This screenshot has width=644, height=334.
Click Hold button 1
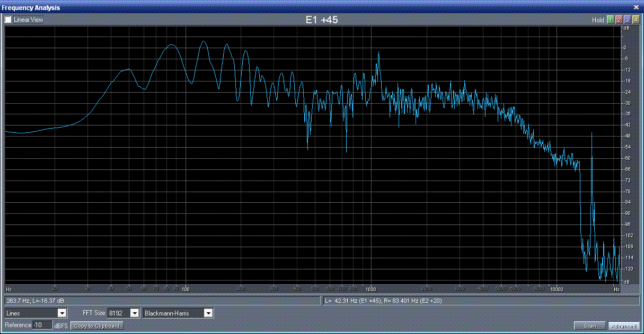611,20
